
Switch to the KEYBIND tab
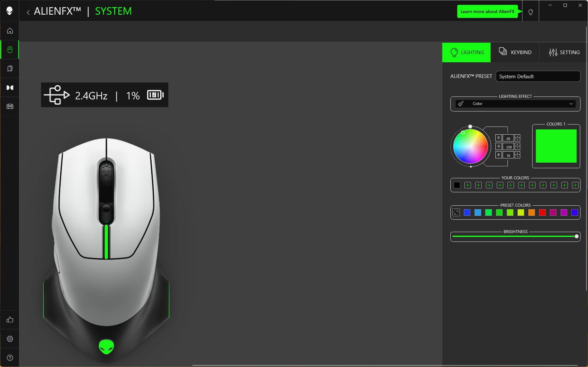(x=515, y=52)
